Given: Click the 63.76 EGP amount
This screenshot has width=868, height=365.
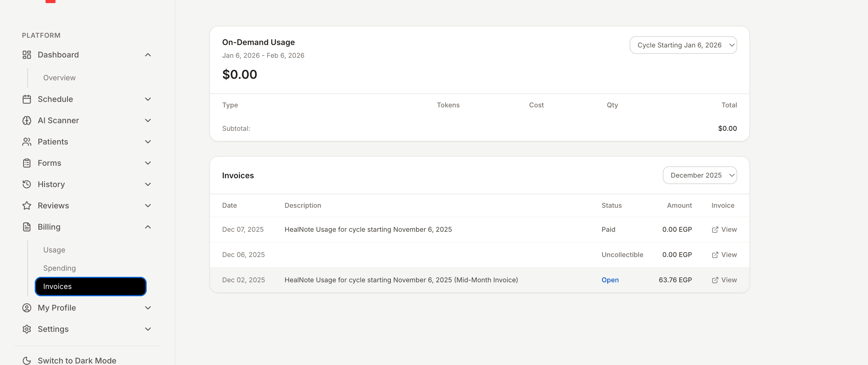Looking at the screenshot, I should (x=675, y=280).
